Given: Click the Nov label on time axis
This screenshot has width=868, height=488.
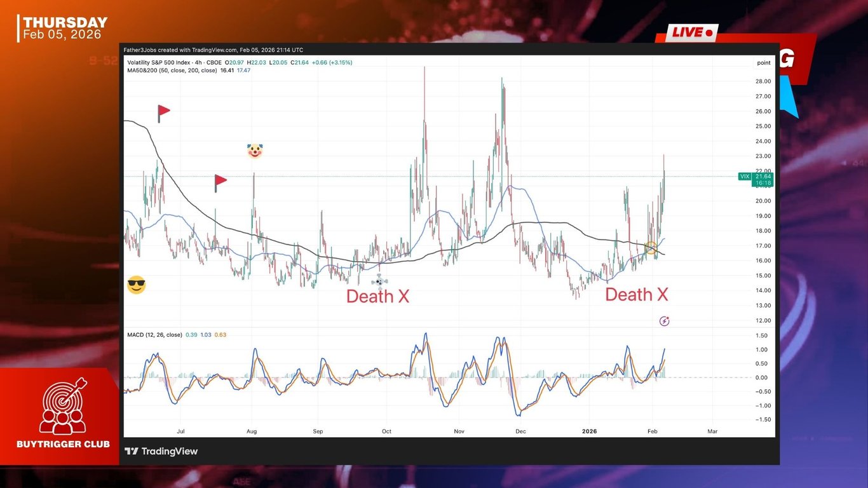Looking at the screenshot, I should pos(459,431).
